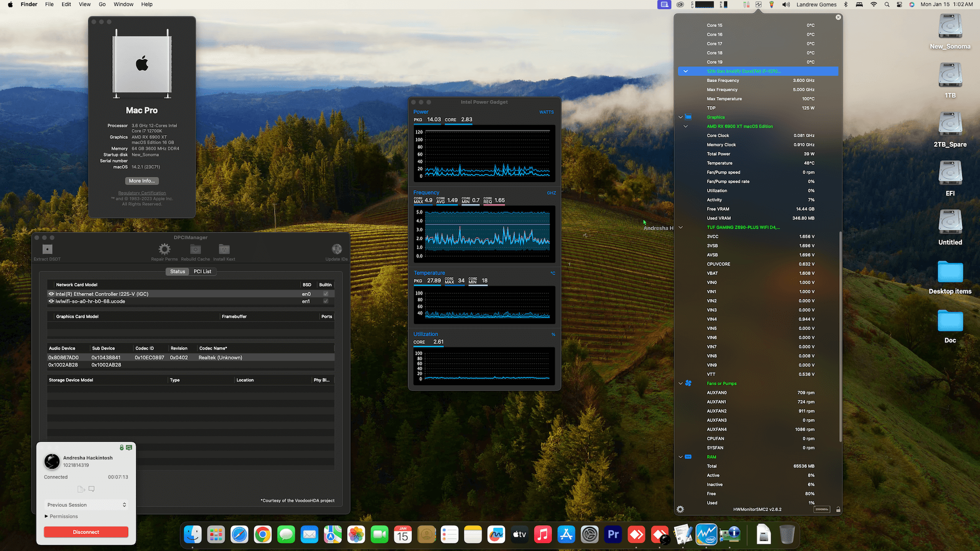Click the RAM section icon in HWMonitor

tap(689, 457)
